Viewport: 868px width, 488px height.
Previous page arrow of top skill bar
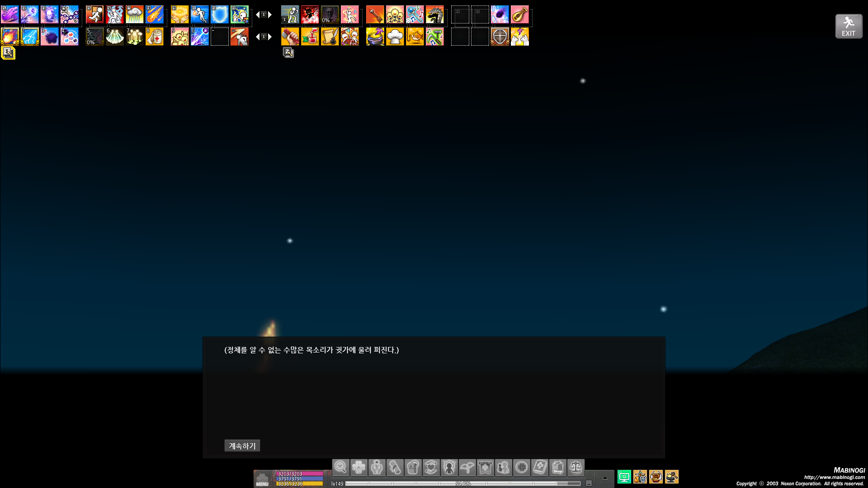[258, 14]
